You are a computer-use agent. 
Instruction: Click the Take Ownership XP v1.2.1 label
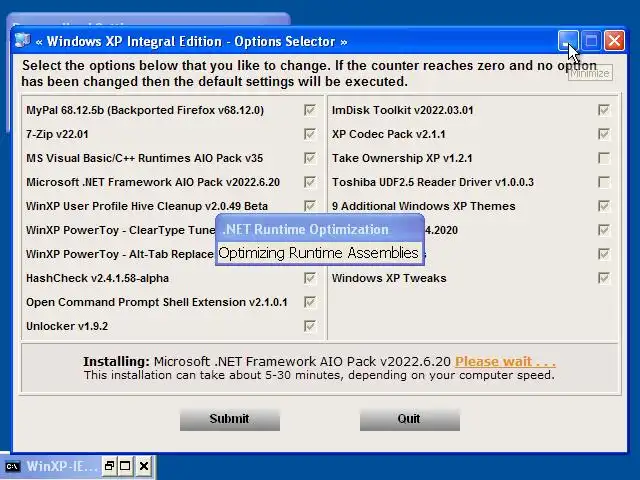click(402, 158)
